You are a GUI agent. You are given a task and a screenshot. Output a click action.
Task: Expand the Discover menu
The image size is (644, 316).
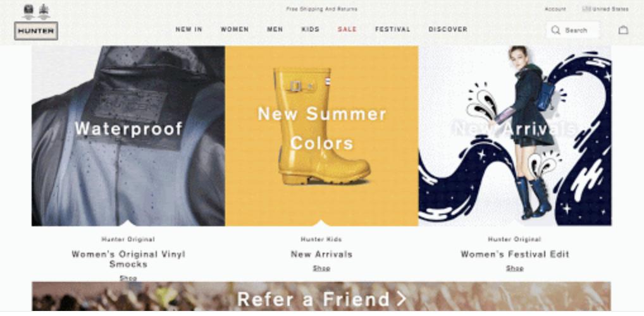pos(448,29)
